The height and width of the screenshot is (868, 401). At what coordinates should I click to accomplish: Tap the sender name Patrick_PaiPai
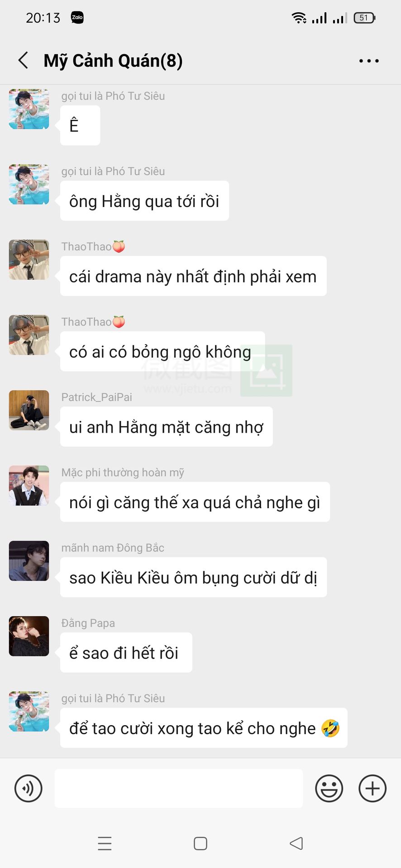tap(97, 397)
